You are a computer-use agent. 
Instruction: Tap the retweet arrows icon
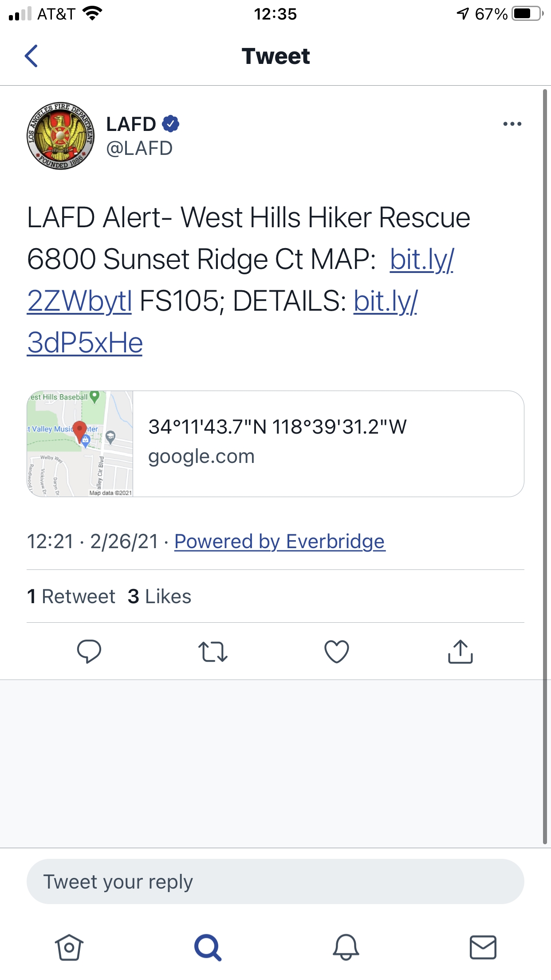(x=213, y=652)
